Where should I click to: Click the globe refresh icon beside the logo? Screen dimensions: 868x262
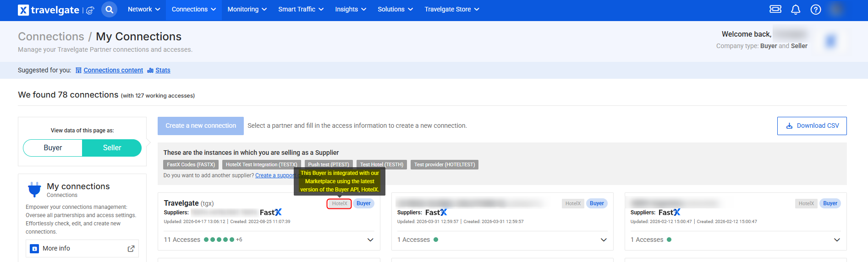pyautogui.click(x=90, y=10)
